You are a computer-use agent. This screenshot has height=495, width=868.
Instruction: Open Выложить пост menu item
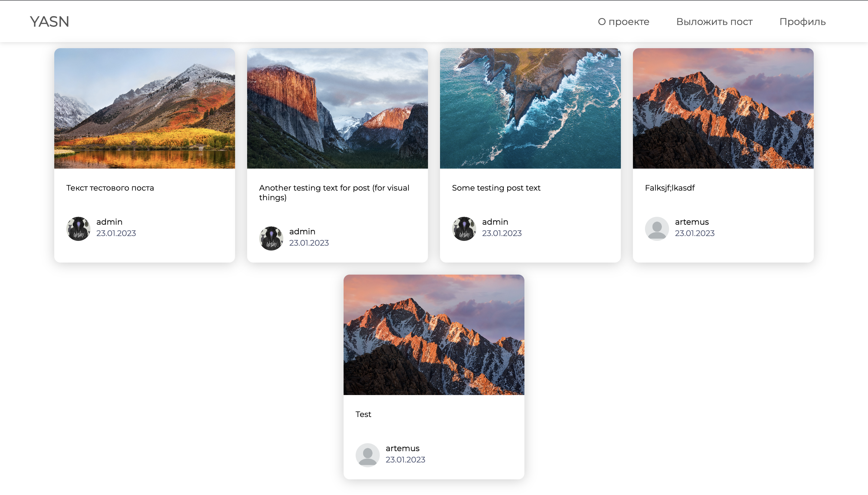(714, 22)
